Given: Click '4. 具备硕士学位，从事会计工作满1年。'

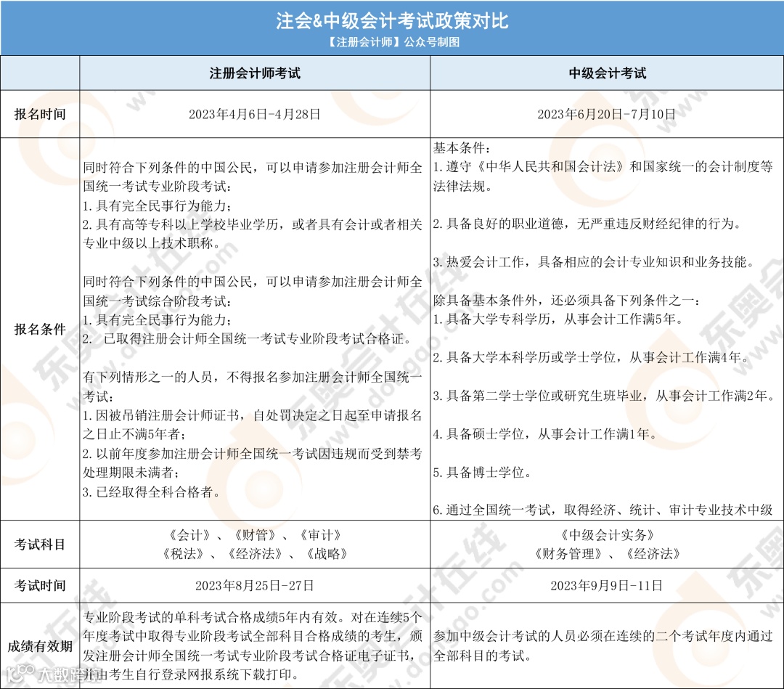Looking at the screenshot, I should tap(545, 434).
